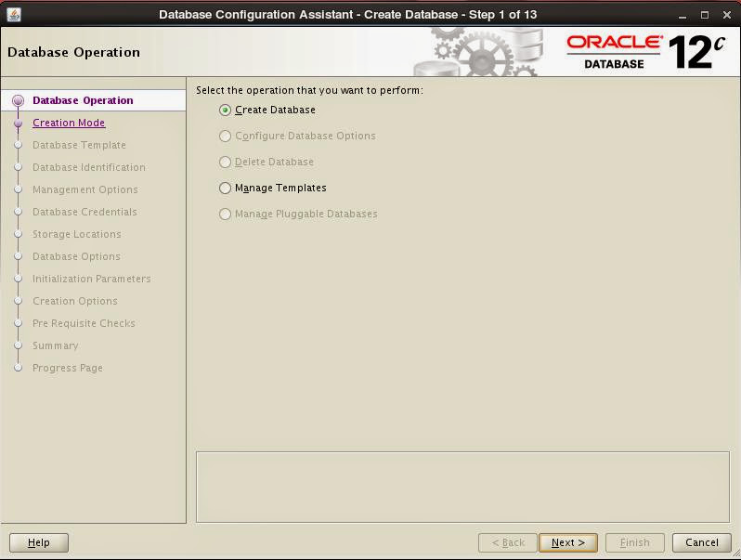This screenshot has width=741, height=560.
Task: Select the Manage Templates radio button
Action: pos(225,189)
